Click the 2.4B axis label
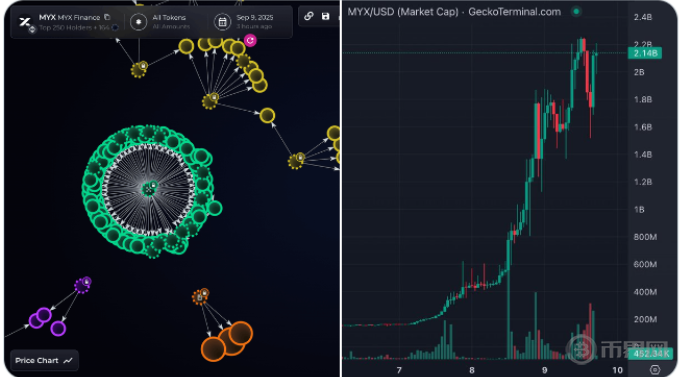The width and height of the screenshot is (679, 377). pyautogui.click(x=643, y=17)
